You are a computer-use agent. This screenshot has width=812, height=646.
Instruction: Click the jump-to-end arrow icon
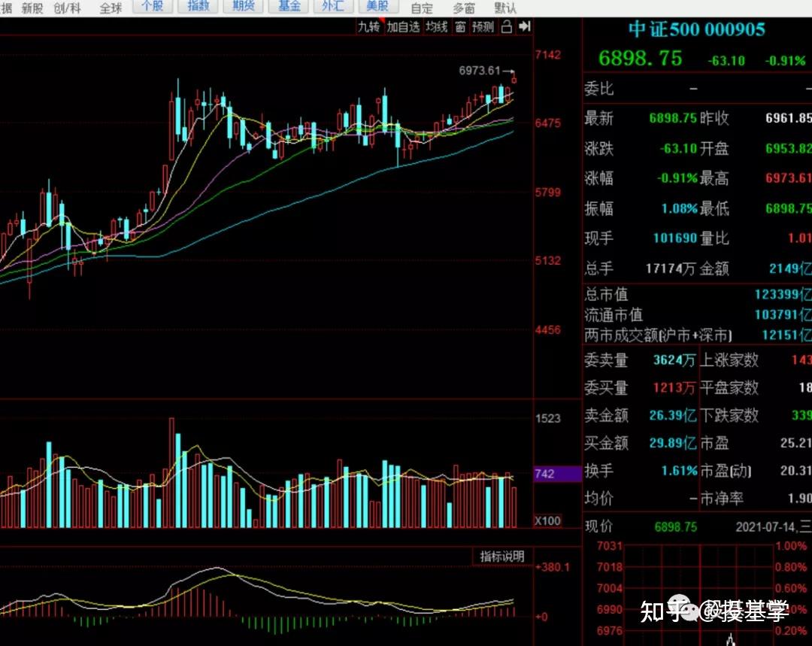(x=525, y=26)
